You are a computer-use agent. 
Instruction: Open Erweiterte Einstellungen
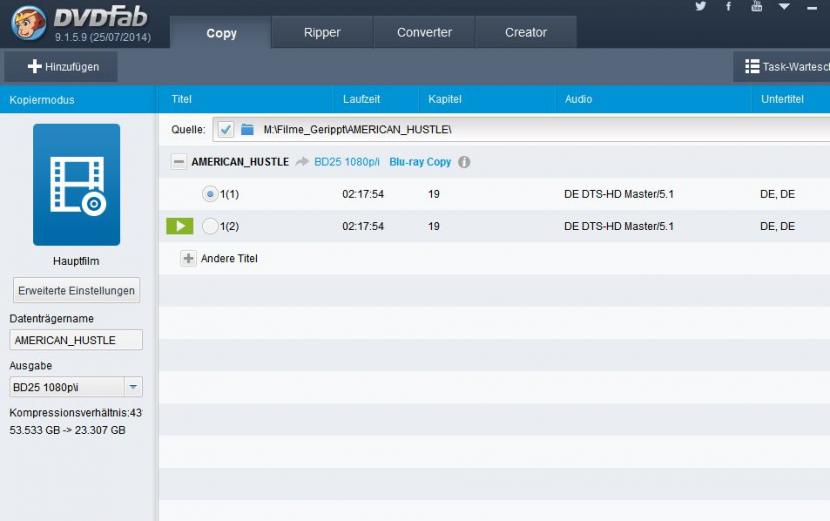click(76, 291)
